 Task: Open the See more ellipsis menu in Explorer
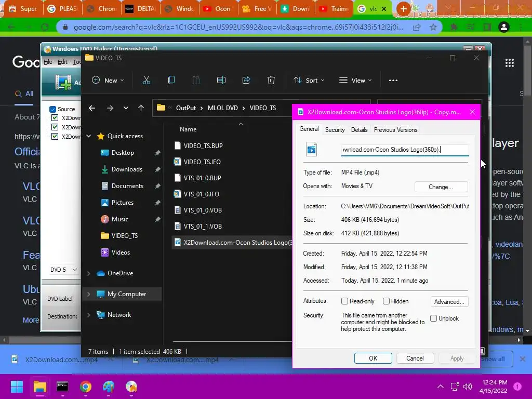[393, 81]
